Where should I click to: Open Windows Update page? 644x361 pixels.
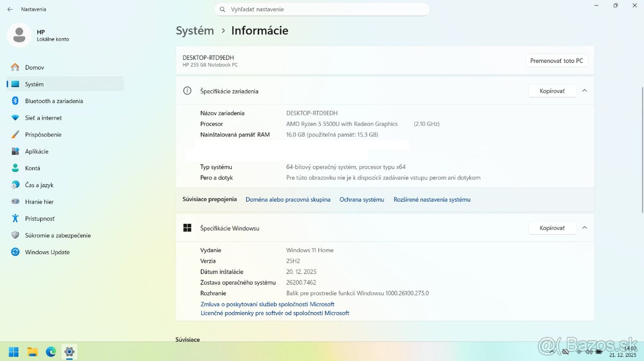pos(47,252)
